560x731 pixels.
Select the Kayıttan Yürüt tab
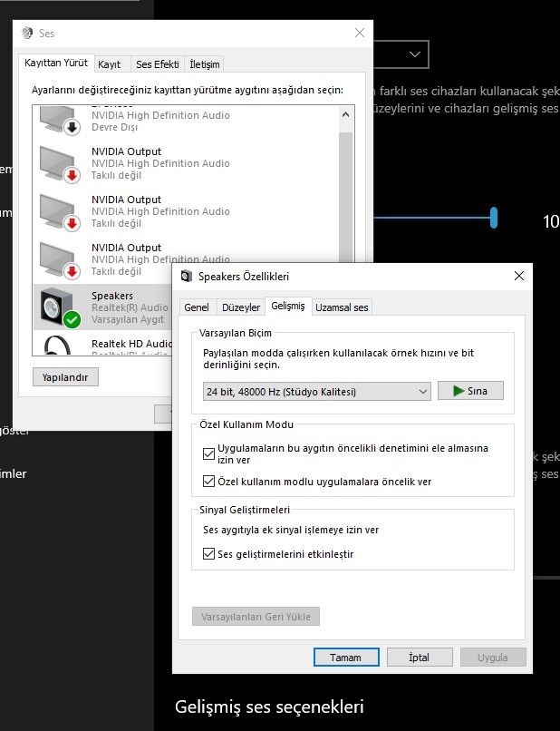[x=56, y=63]
